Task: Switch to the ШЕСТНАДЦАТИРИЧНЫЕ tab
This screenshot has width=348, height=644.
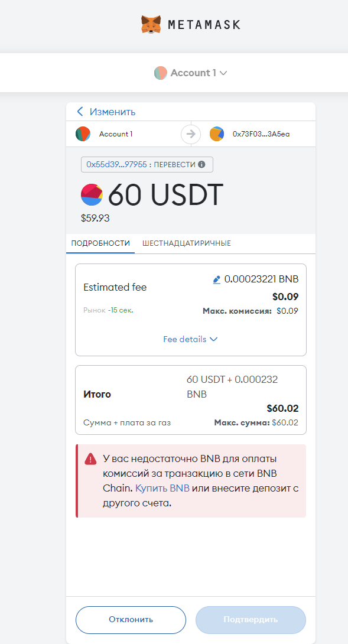Action: click(x=187, y=243)
